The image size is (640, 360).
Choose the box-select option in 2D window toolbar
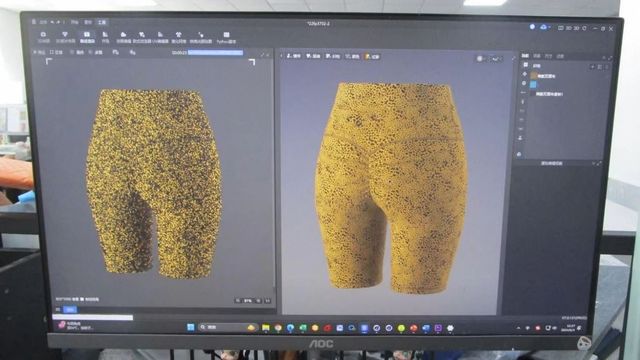pyautogui.click(x=56, y=52)
